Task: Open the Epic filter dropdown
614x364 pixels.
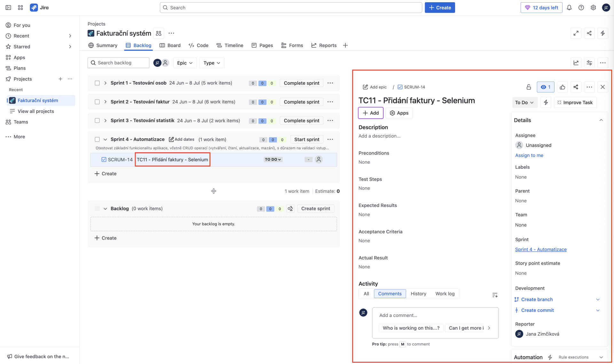Action: (x=185, y=63)
